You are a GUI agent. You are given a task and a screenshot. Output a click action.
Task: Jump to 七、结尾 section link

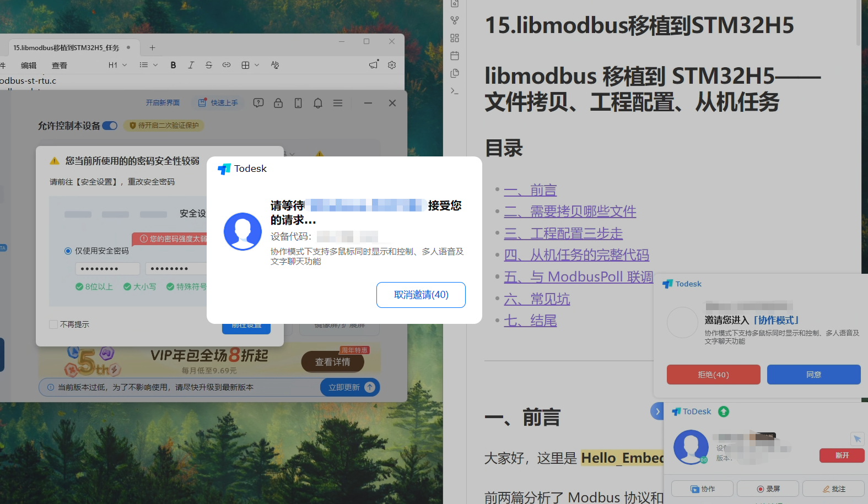(530, 321)
